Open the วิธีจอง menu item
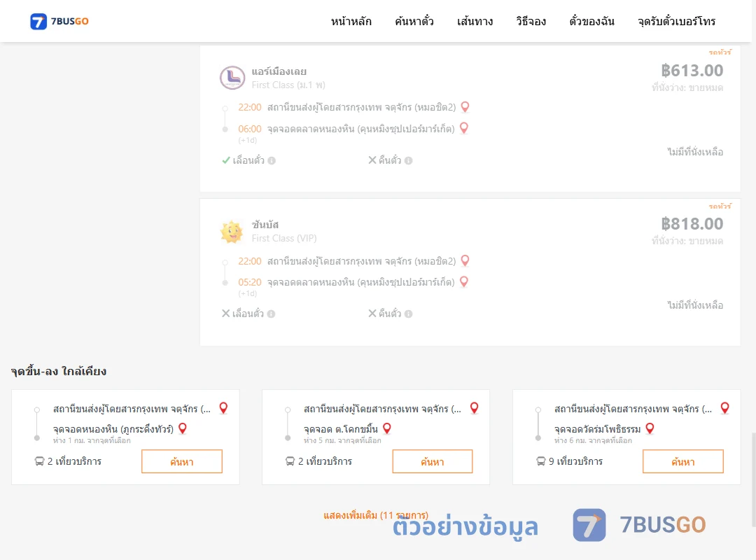Viewport: 756px width, 560px height. point(531,21)
